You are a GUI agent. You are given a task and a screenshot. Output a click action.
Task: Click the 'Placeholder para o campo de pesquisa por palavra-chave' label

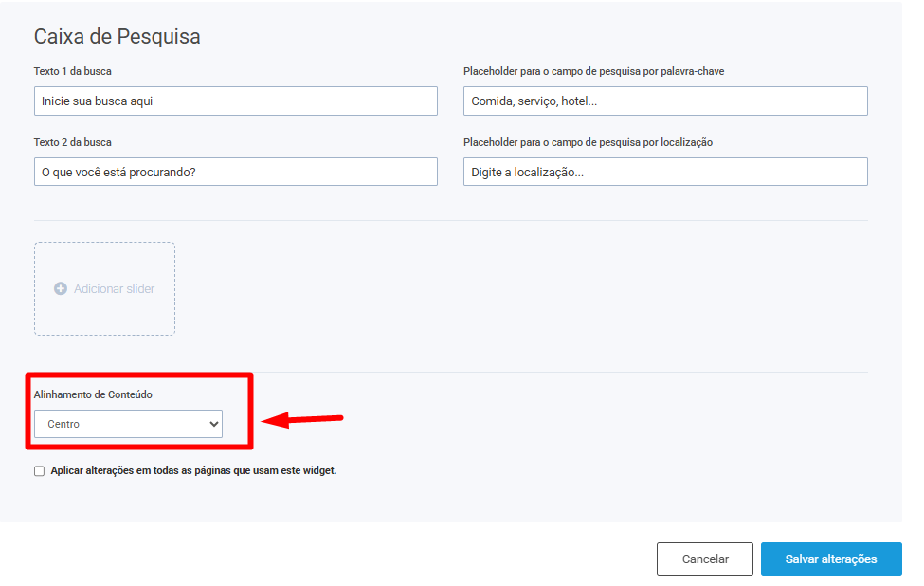[x=593, y=71]
